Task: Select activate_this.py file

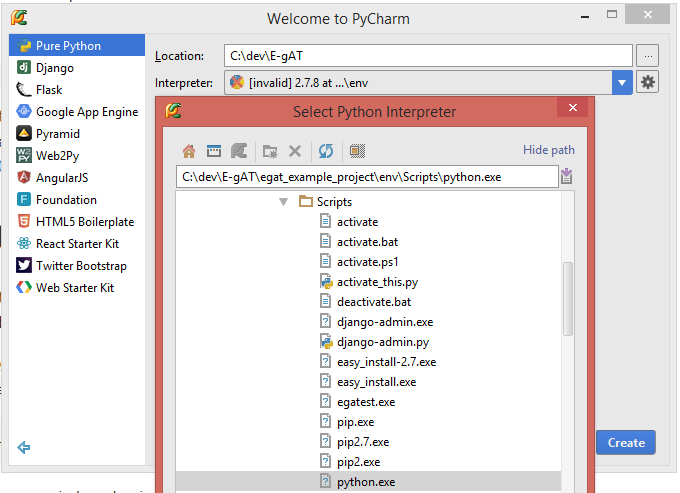Action: 377,282
